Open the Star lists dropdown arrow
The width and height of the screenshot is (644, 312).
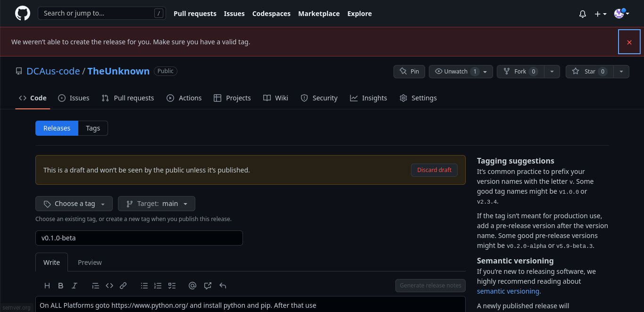tap(621, 72)
